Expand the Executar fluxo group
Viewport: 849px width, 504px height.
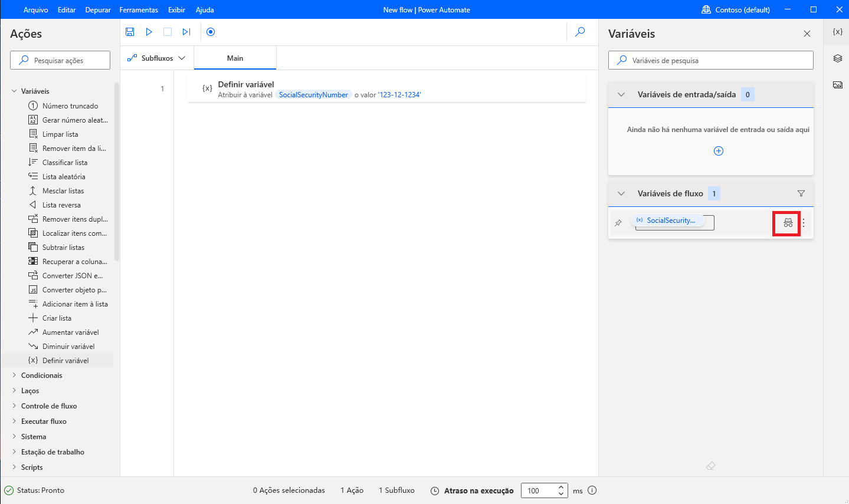point(14,421)
